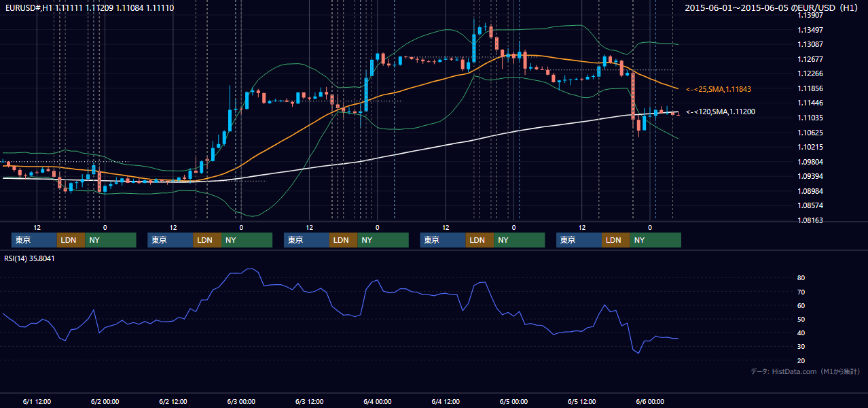
Task: Click price axis value 1.08163
Action: (810, 220)
